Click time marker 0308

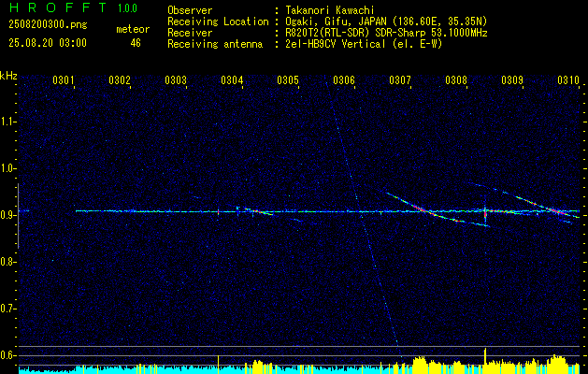[x=456, y=80]
